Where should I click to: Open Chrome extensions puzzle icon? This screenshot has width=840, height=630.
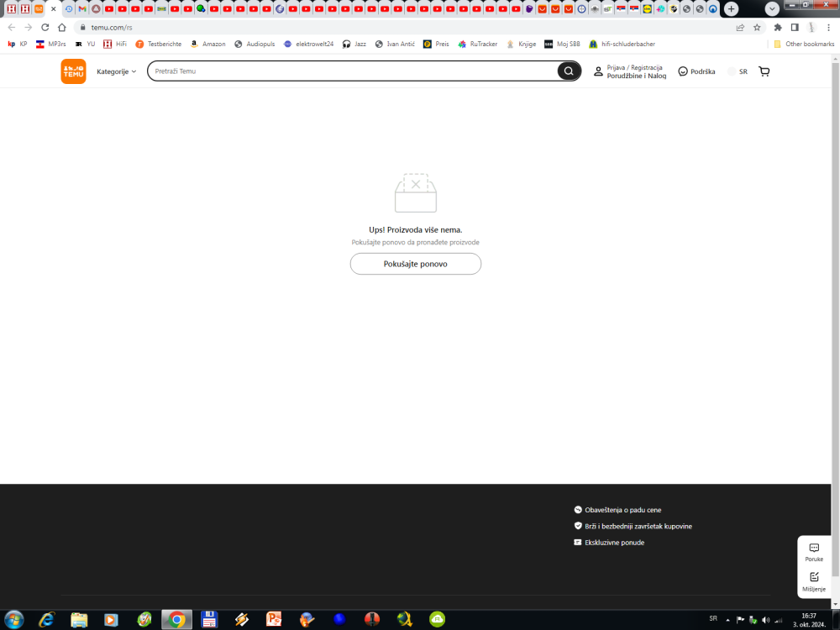pyautogui.click(x=778, y=27)
